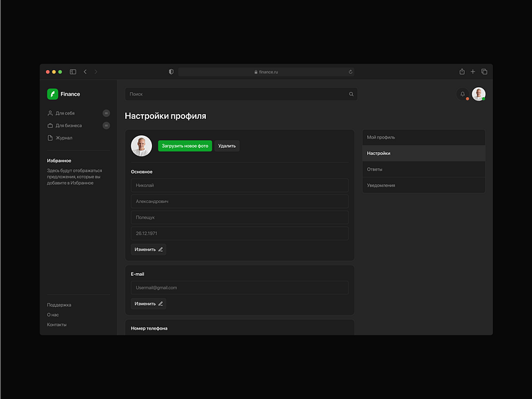Open a new browser tab with plus icon
The image size is (532, 399).
point(473,71)
